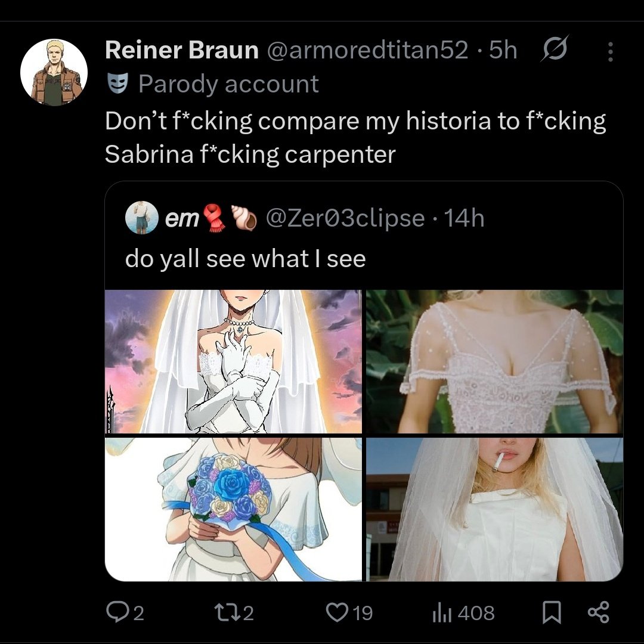Open the three-dot more options menu
The image size is (644, 644).
pyautogui.click(x=611, y=52)
